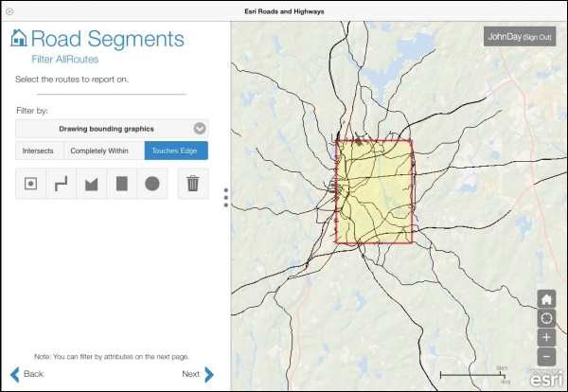Viewport: 568px width, 392px height.
Task: Select the polyline drawing tool
Action: (62, 184)
